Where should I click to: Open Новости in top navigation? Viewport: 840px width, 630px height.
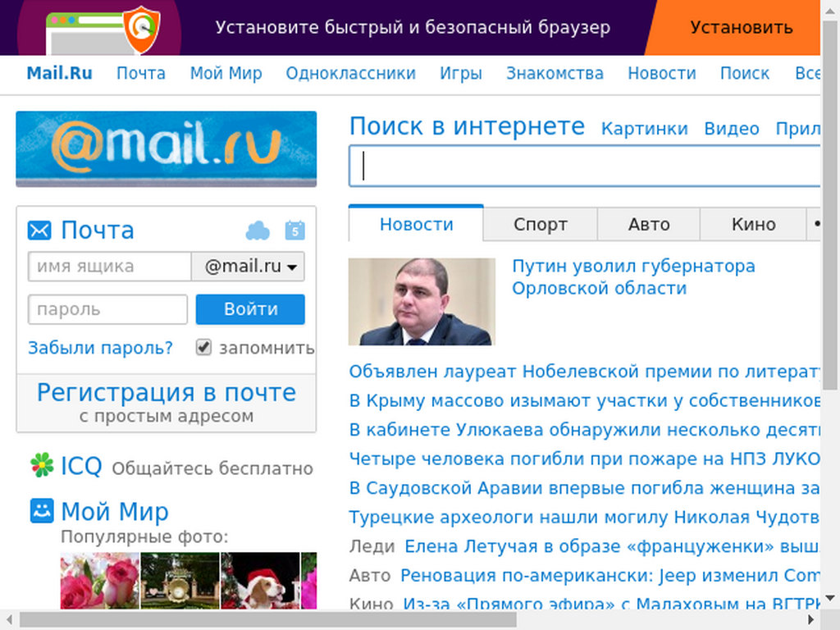click(662, 73)
